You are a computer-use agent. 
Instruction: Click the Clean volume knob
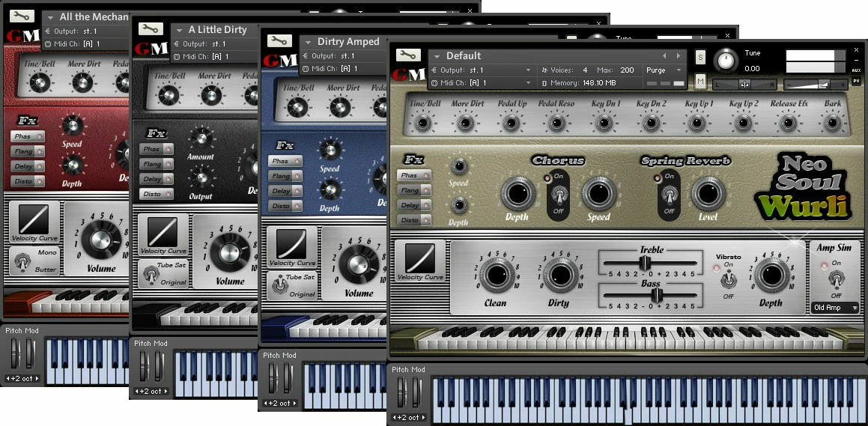(497, 275)
